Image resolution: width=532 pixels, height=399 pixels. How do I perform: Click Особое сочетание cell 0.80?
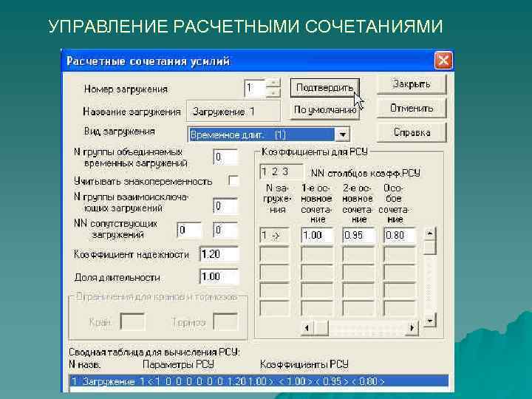click(400, 235)
